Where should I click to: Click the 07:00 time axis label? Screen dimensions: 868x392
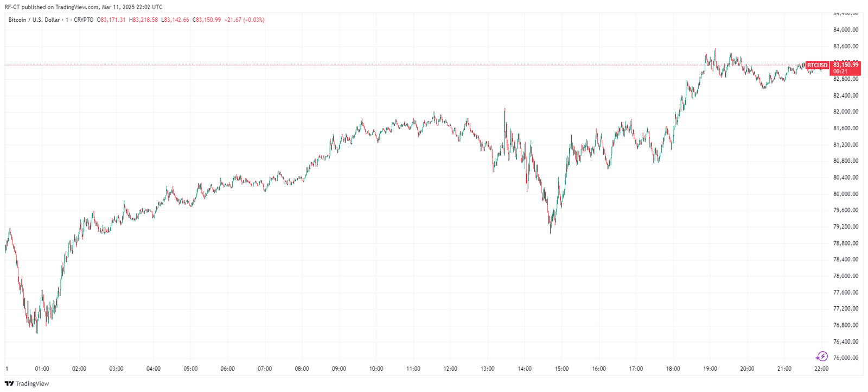(265, 369)
